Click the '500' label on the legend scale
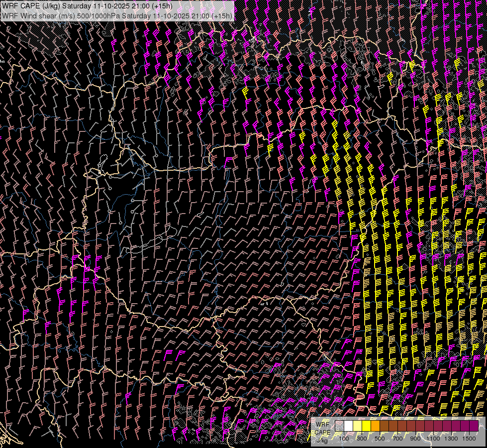The image size is (487, 448). [380, 439]
